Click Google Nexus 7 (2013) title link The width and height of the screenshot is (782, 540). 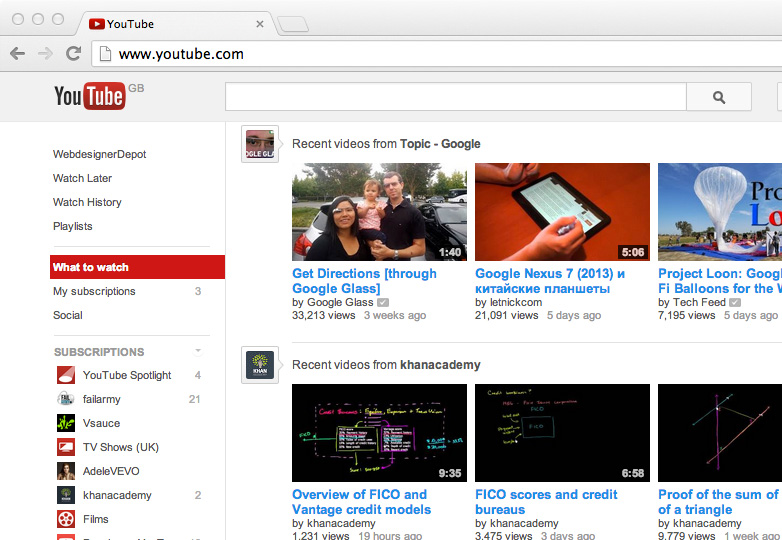[550, 281]
